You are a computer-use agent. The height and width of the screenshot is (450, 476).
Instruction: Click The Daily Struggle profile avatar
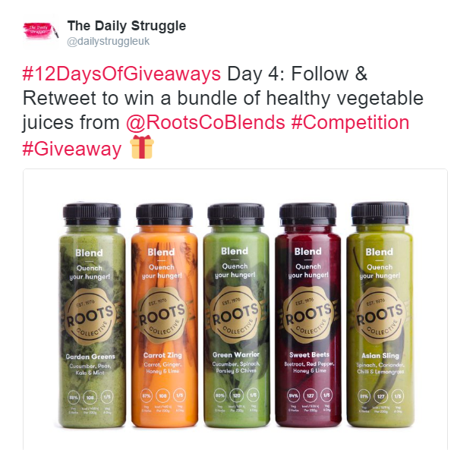point(41,32)
